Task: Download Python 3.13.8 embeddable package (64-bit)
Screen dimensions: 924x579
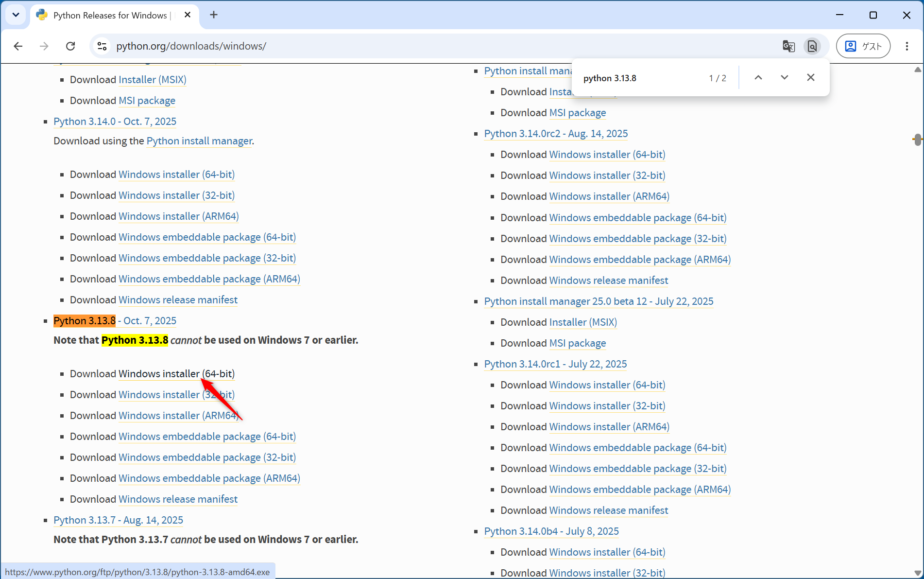Action: (207, 437)
